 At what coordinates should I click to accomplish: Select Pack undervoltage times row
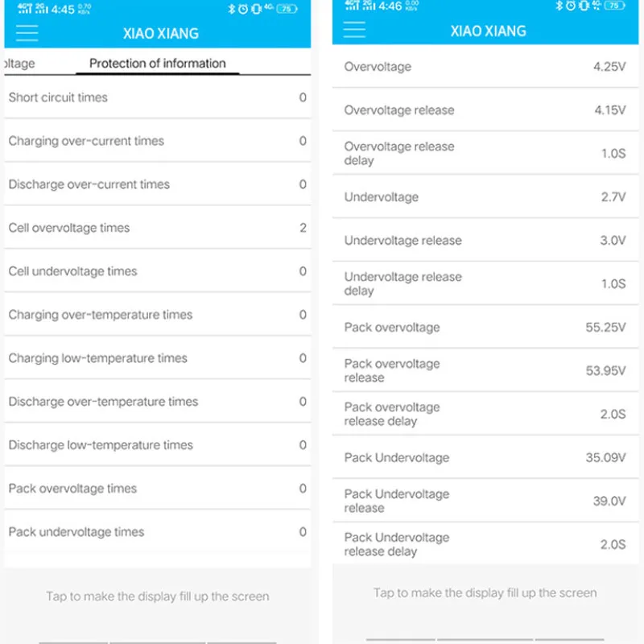click(x=157, y=532)
